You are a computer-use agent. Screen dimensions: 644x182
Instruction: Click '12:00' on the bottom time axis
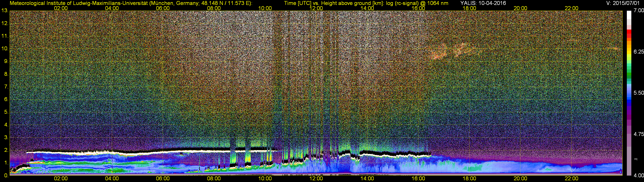coord(316,179)
